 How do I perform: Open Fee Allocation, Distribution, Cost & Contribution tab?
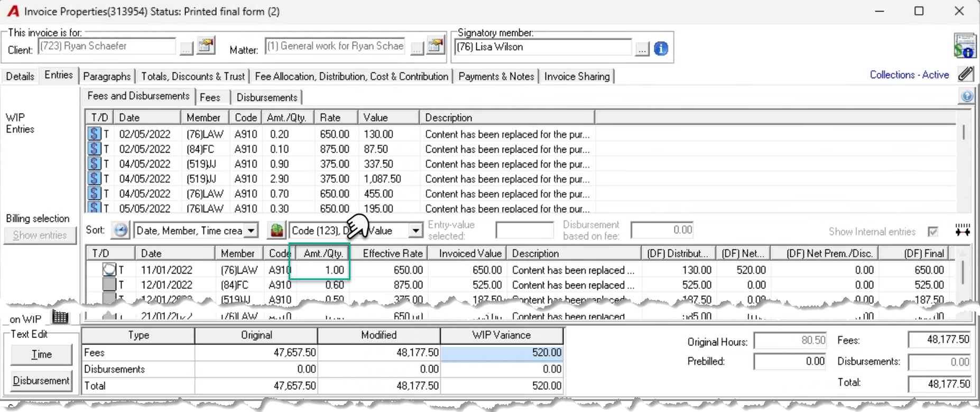pyautogui.click(x=352, y=76)
